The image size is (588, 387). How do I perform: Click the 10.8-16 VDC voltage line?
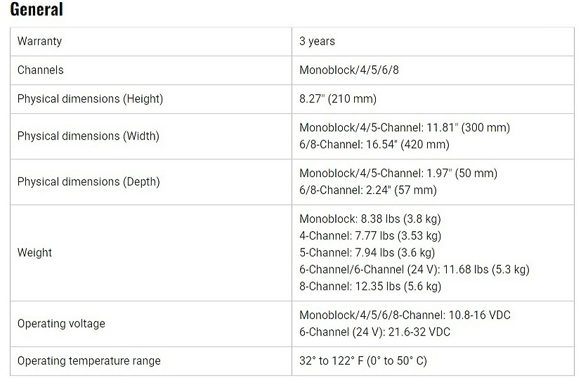coord(405,315)
